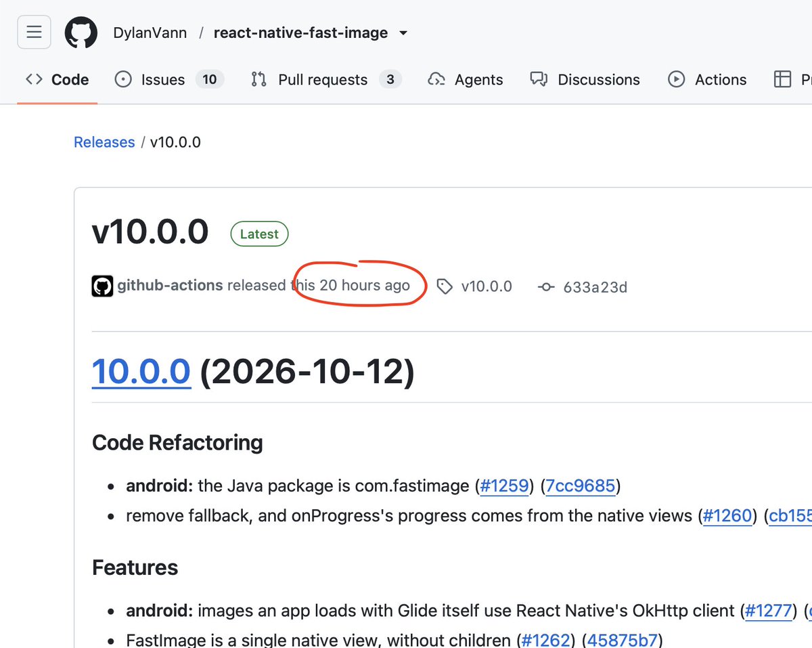Click the Issues count badge showing 10
Screen dimensions: 812x648
pyautogui.click(x=210, y=80)
